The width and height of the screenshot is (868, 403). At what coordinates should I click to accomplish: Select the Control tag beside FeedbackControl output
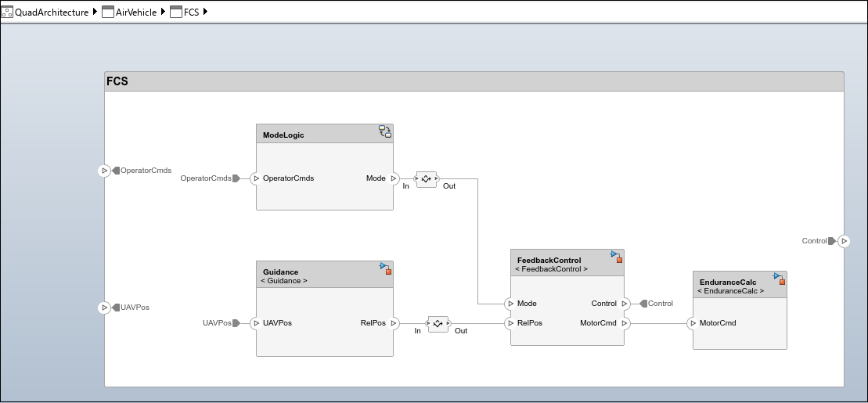point(657,304)
